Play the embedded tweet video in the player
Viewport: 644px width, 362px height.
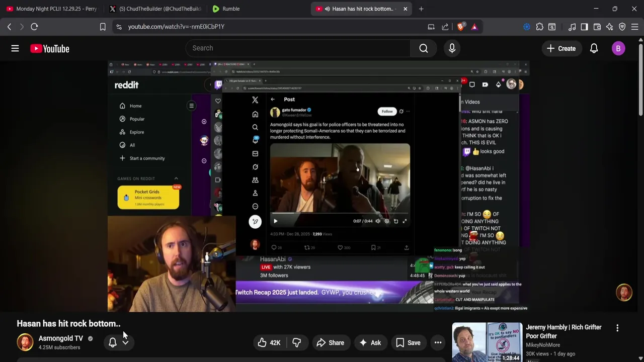click(275, 221)
